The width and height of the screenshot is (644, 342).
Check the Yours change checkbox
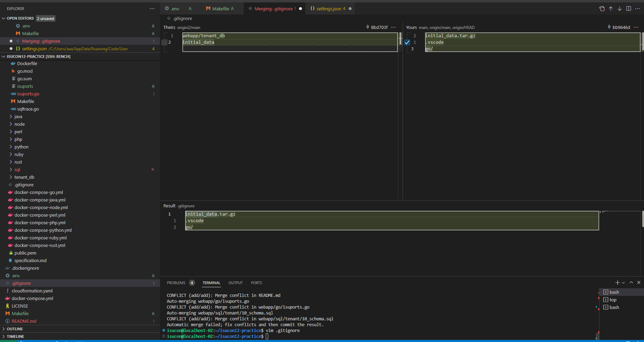click(407, 42)
